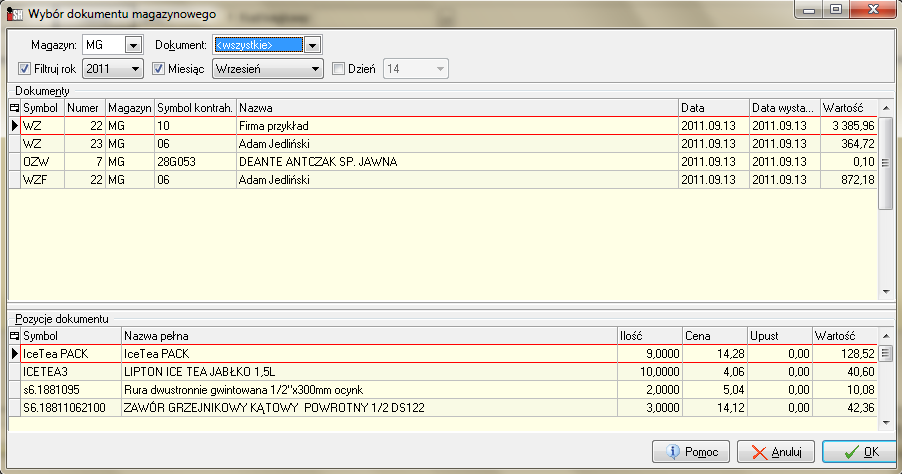This screenshot has height=474, width=902.
Task: Toggle the Filtruj rok checkbox
Action: pyautogui.click(x=24, y=68)
